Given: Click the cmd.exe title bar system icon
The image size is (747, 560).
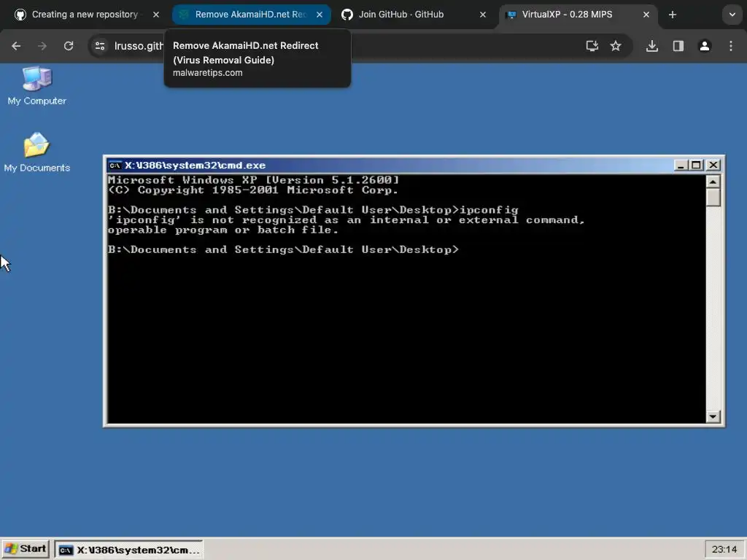Looking at the screenshot, I should (x=115, y=166).
